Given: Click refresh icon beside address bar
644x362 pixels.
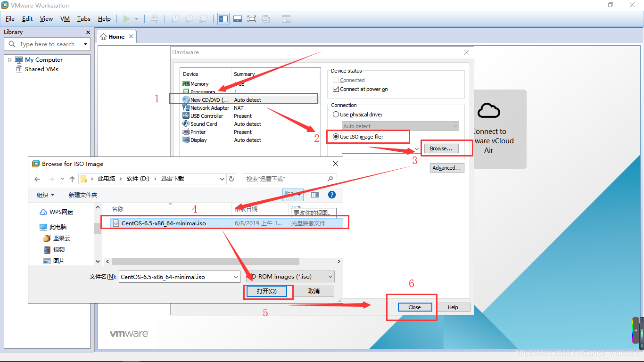Looking at the screenshot, I should pyautogui.click(x=231, y=179).
